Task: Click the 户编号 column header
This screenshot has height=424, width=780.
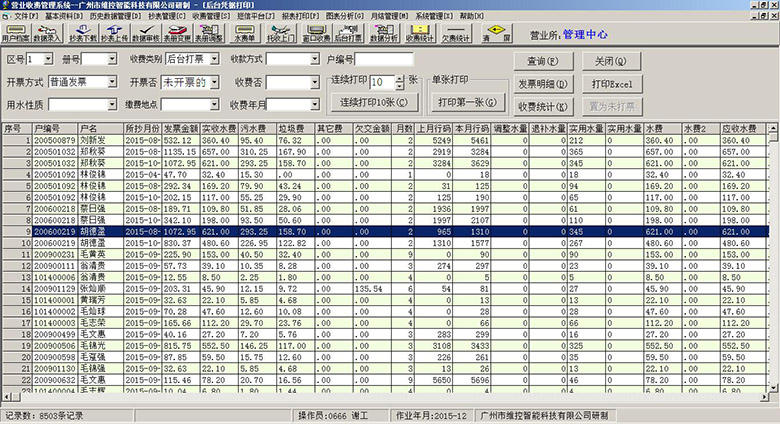Action: [55, 128]
